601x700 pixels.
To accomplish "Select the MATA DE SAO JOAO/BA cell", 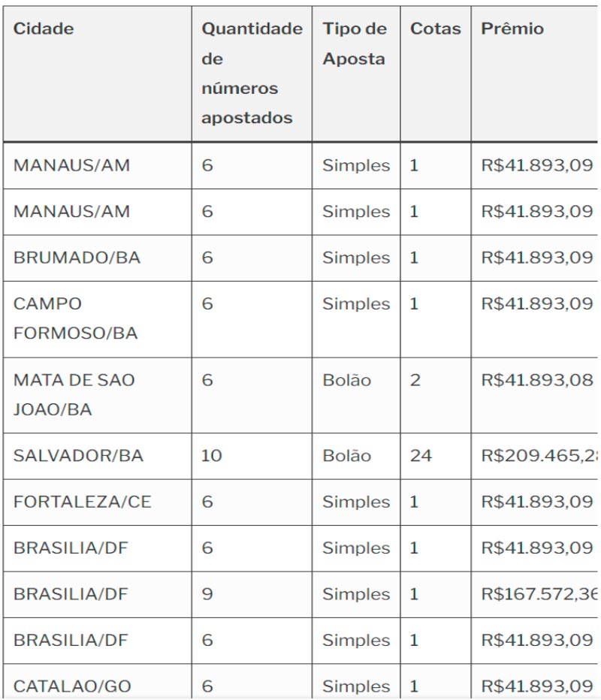I will [x=74, y=394].
